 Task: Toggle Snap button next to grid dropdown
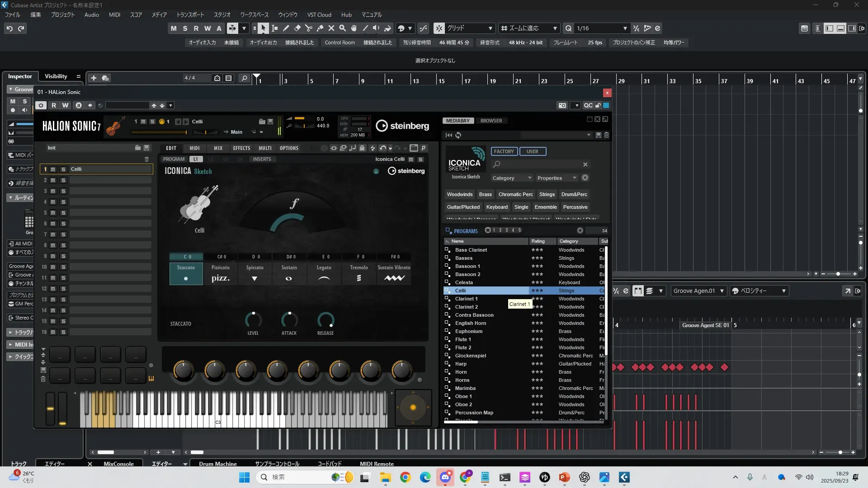[x=439, y=28]
